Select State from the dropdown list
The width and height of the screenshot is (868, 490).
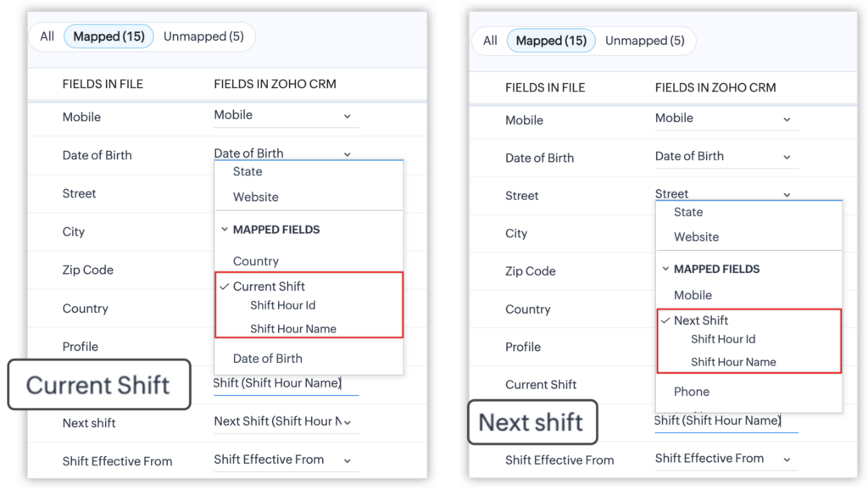coord(247,171)
